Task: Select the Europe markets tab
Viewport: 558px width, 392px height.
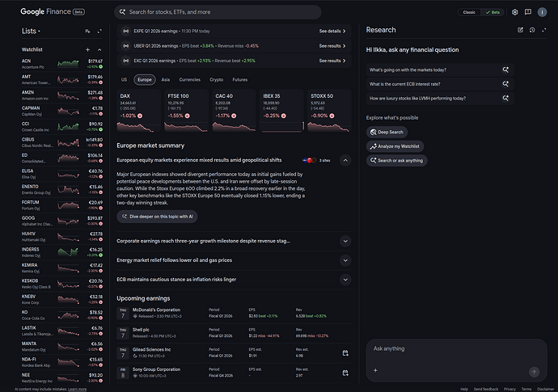Action: tap(145, 80)
